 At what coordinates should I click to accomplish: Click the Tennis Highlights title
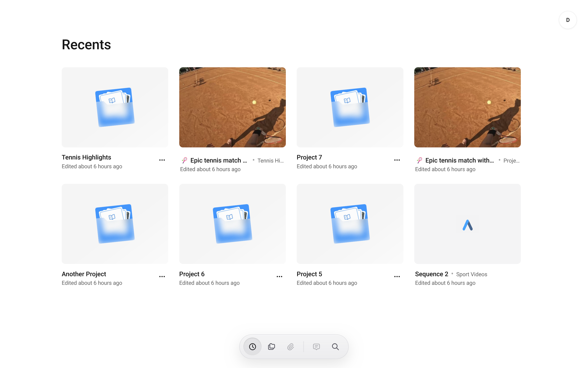(x=86, y=157)
